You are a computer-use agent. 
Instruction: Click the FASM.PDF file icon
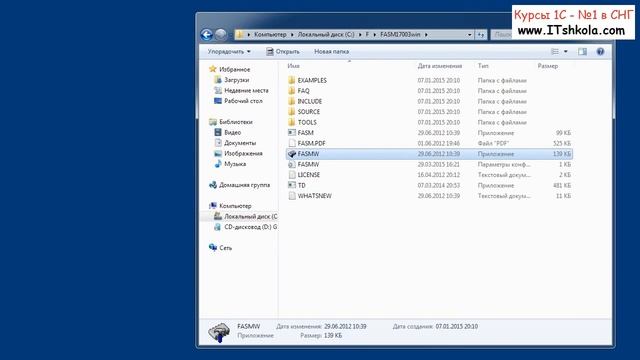[291, 143]
